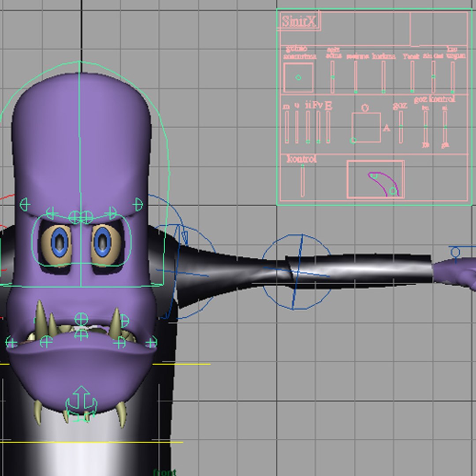Viewport: 476px width, 476px height.
Task: Click the handle of the first goz kontrol slider
Action: tap(426, 126)
